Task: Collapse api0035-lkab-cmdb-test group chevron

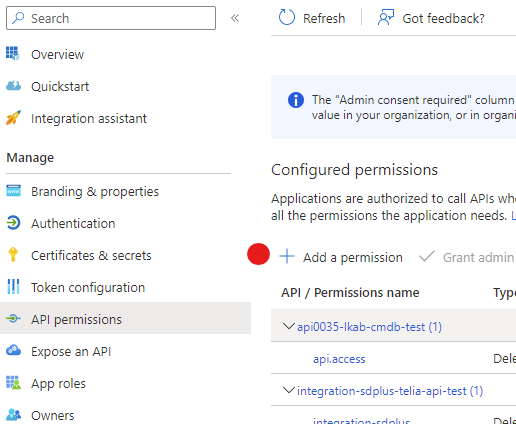Action: click(288, 326)
